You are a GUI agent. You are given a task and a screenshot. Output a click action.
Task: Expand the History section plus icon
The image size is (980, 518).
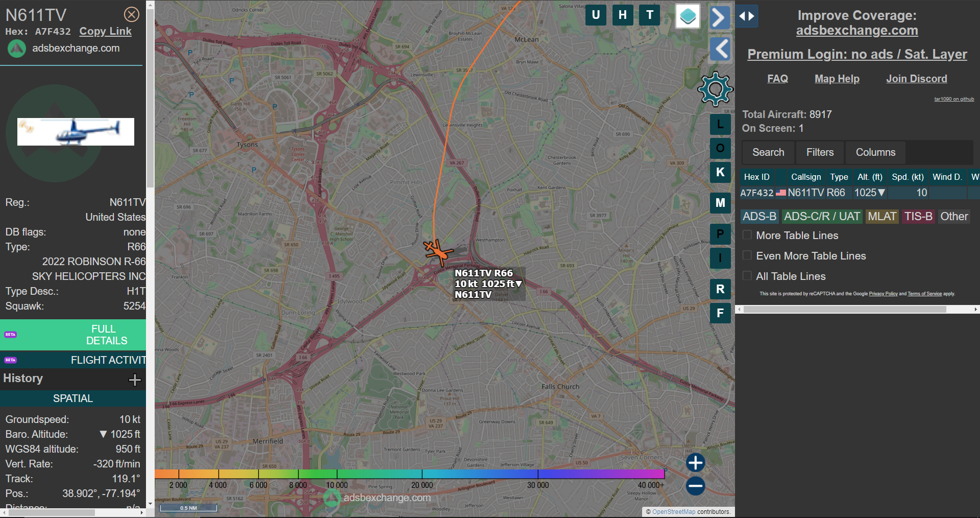point(135,380)
